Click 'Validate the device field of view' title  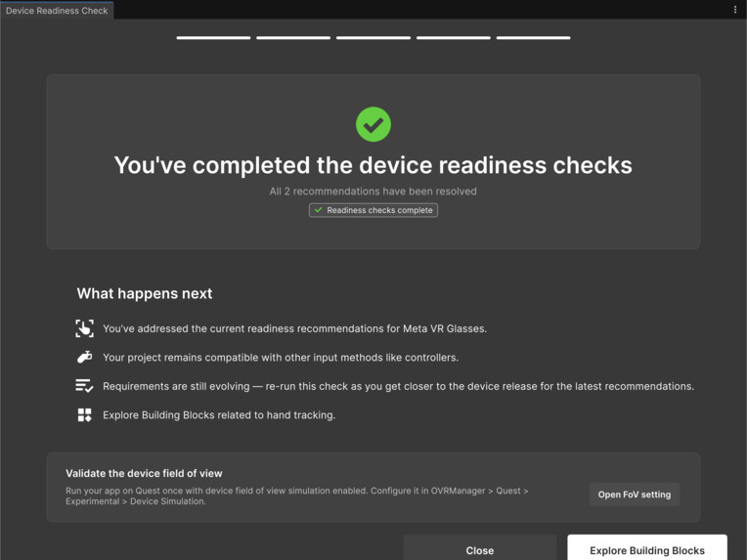click(x=144, y=473)
